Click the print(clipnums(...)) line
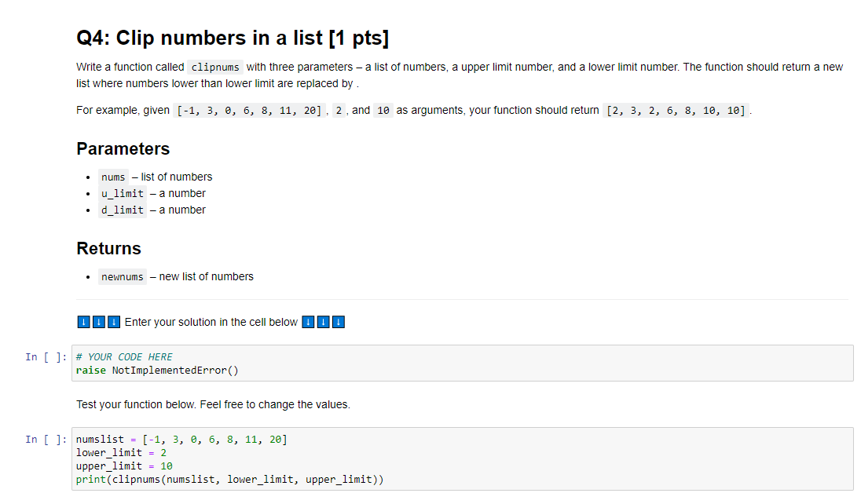The image size is (861, 504). pyautogui.click(x=229, y=480)
